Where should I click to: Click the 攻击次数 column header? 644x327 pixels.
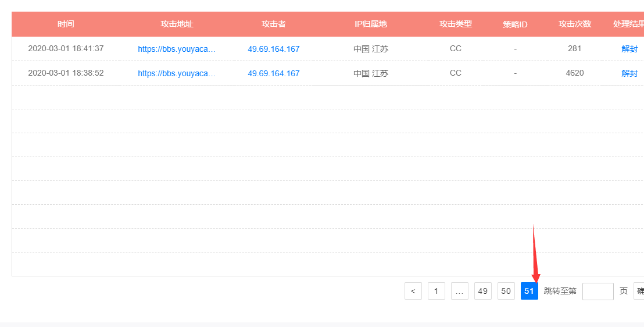point(575,24)
